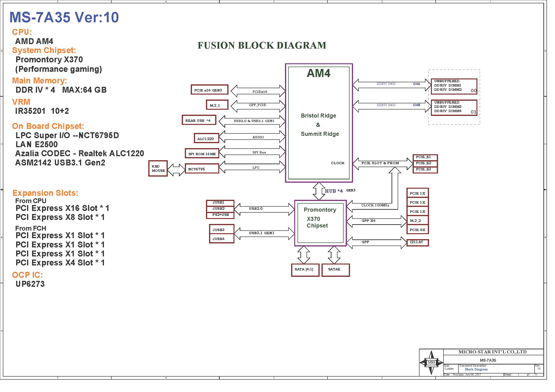Click the "ASM2142 USB3.1 Gen2" line
The width and height of the screenshot is (555, 392).
click(60, 163)
